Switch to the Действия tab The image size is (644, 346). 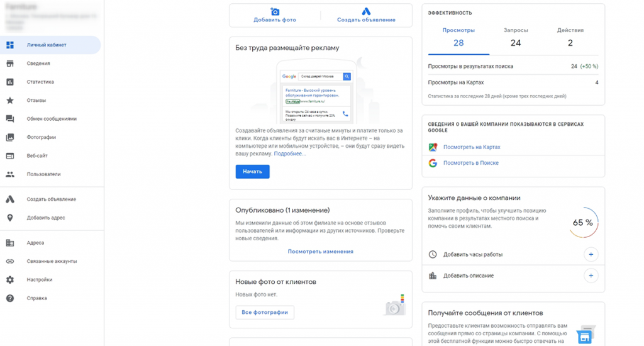point(570,36)
